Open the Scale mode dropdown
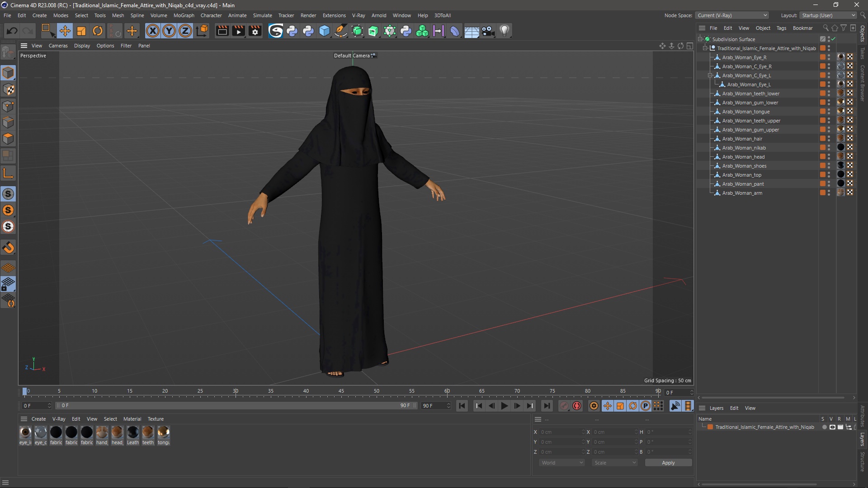 pyautogui.click(x=615, y=463)
